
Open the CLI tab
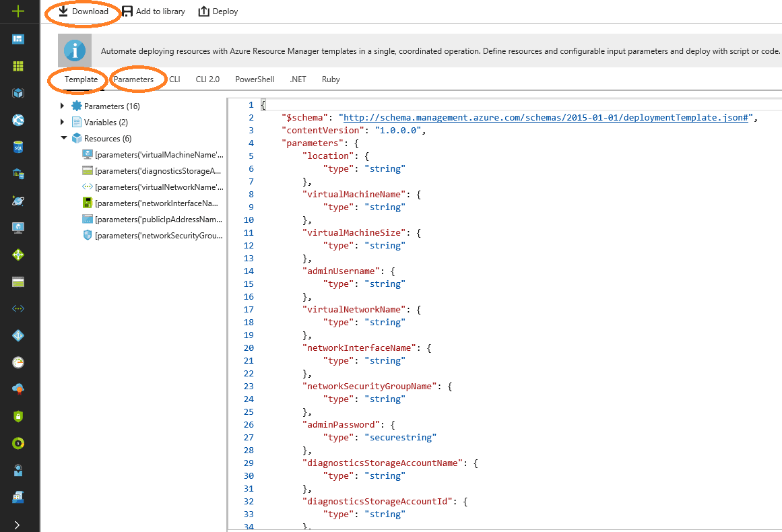pos(174,79)
